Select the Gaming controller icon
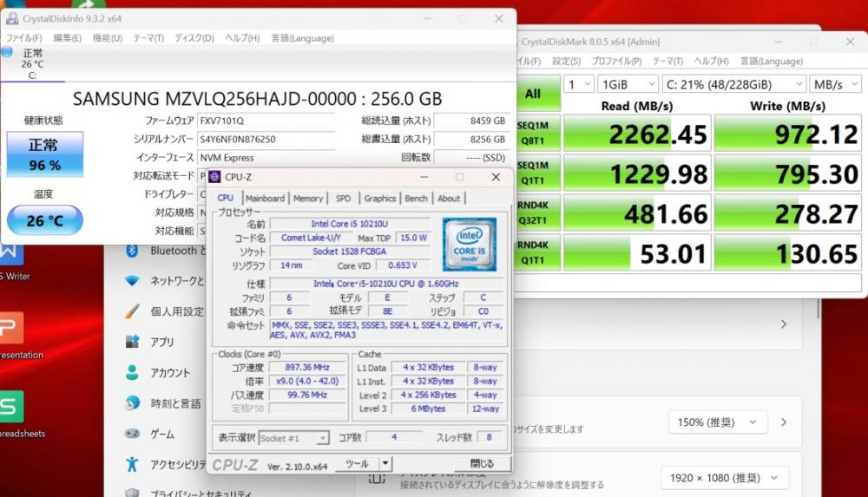868x497 pixels. point(132,434)
